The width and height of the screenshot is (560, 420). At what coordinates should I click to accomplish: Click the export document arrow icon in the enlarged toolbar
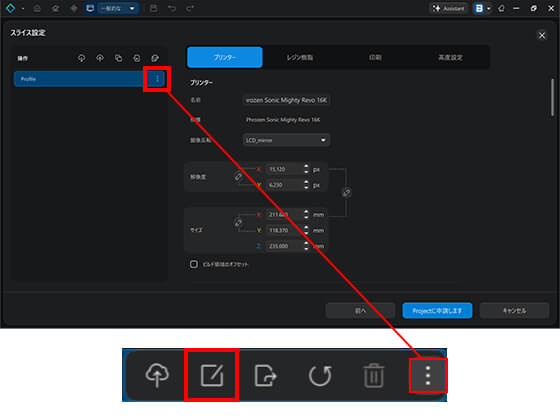[266, 376]
